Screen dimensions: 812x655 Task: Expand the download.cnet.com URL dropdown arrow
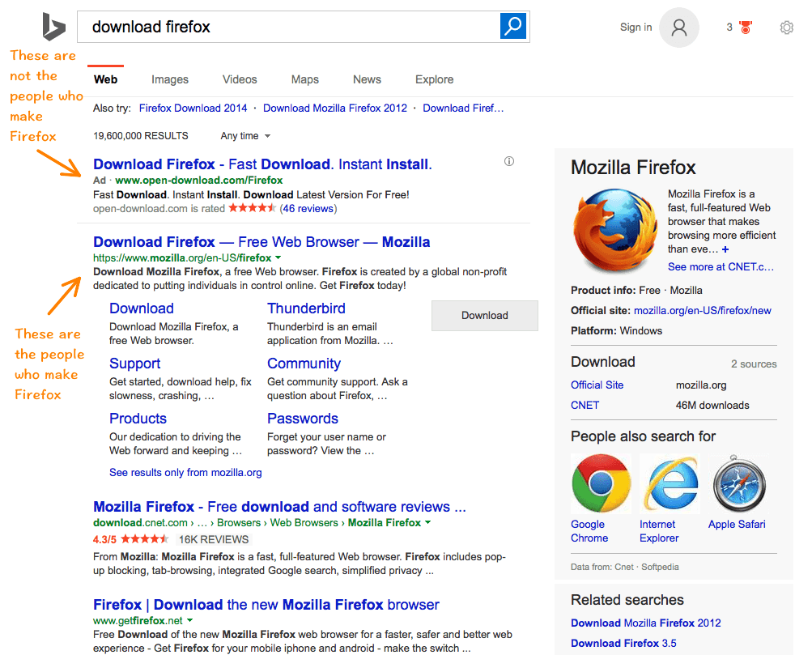pyautogui.click(x=427, y=522)
